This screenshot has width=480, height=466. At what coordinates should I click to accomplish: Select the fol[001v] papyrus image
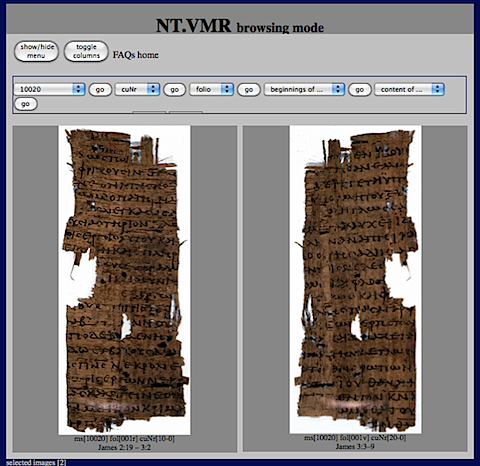coord(355,279)
